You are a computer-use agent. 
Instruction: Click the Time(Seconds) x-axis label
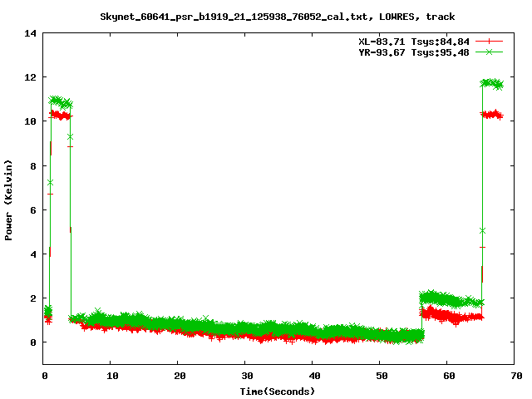click(278, 392)
